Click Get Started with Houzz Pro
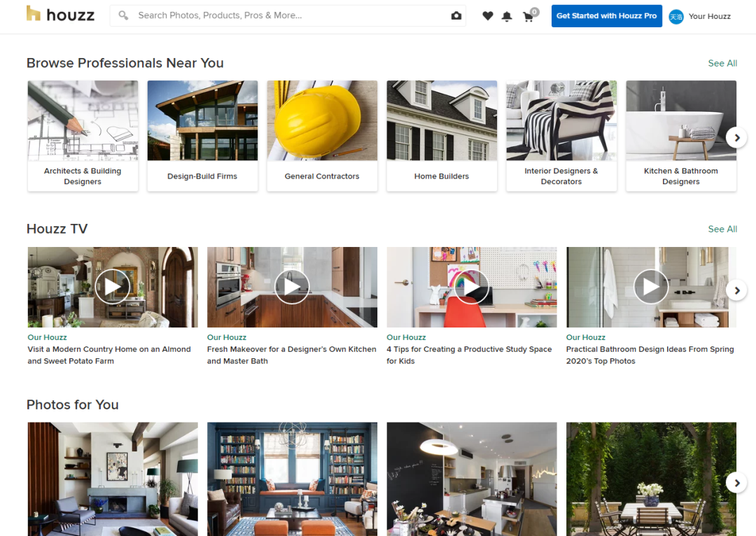Viewport: 756px width, 536px height. 606,16
